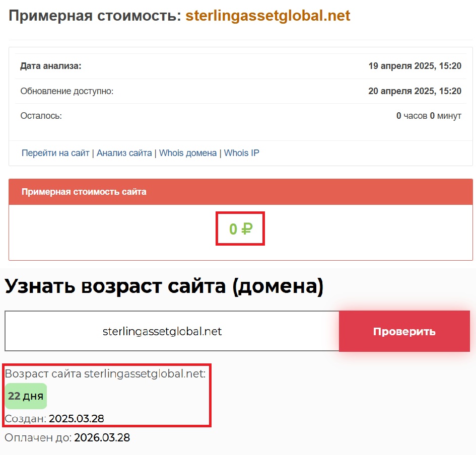Image resolution: width=476 pixels, height=455 pixels.
Task: Click the 'Обновление доступно:' row label
Action: pos(67,91)
